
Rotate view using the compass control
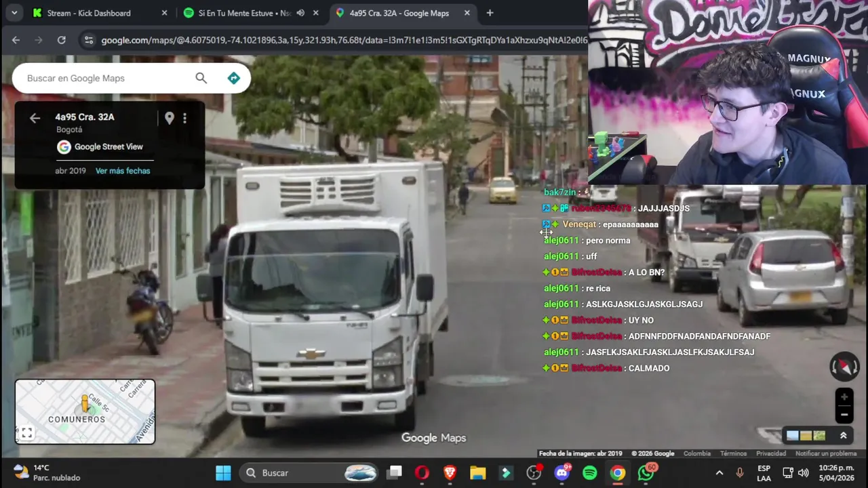pyautogui.click(x=844, y=367)
